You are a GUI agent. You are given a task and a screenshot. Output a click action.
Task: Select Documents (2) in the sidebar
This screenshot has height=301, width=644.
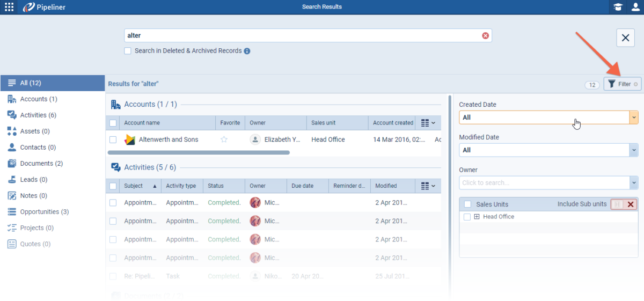[41, 164]
